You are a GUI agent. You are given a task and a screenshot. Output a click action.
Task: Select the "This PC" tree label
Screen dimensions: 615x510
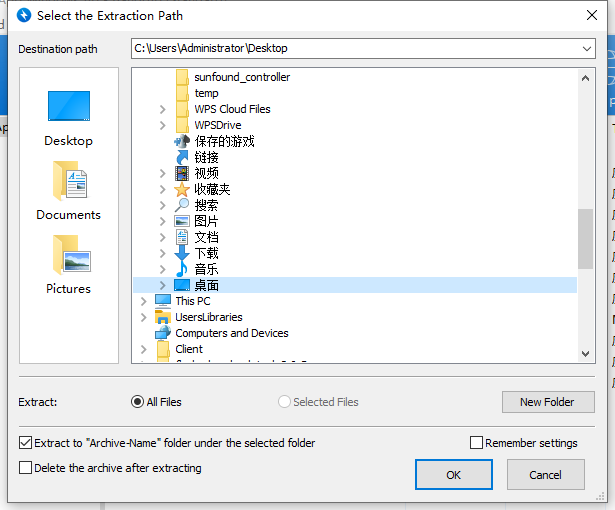click(193, 301)
